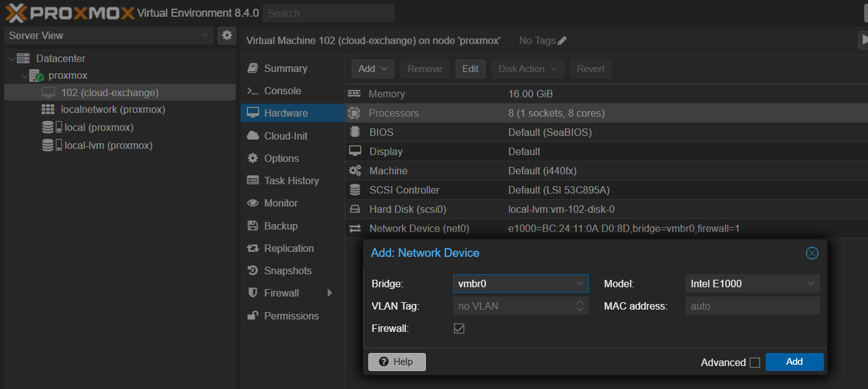The image size is (868, 389).
Task: Click the Cloud-Init cloud icon
Action: [x=252, y=136]
